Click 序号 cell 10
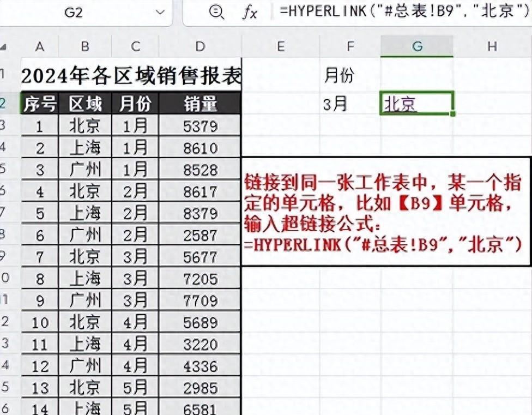The image size is (532, 415). [x=40, y=322]
